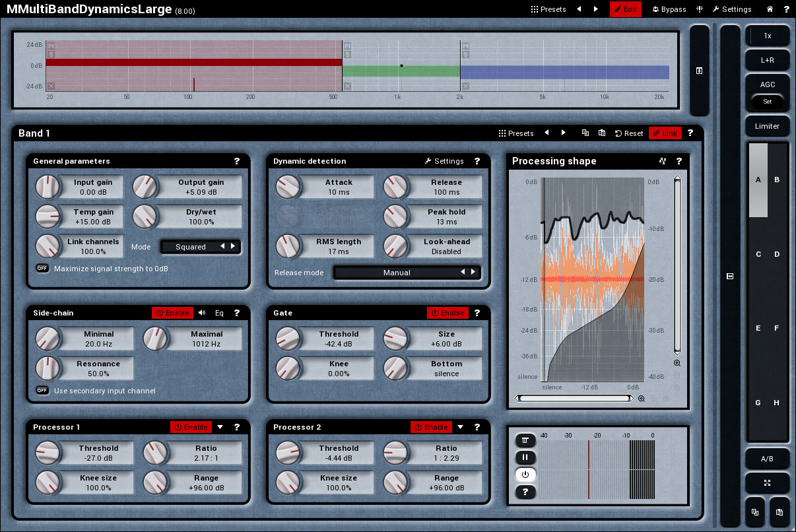This screenshot has height=532, width=796.
Task: Expand Processor 1 dropdown arrow
Action: coord(220,427)
